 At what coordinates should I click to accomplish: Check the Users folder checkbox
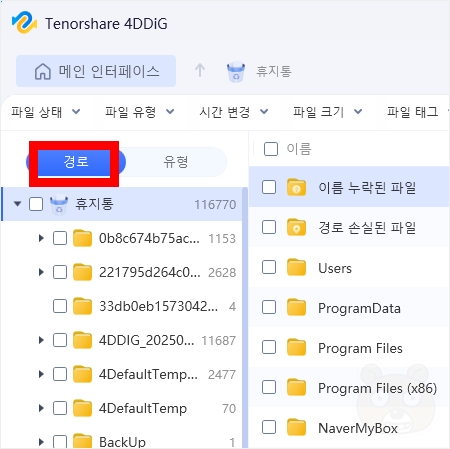pos(269,267)
